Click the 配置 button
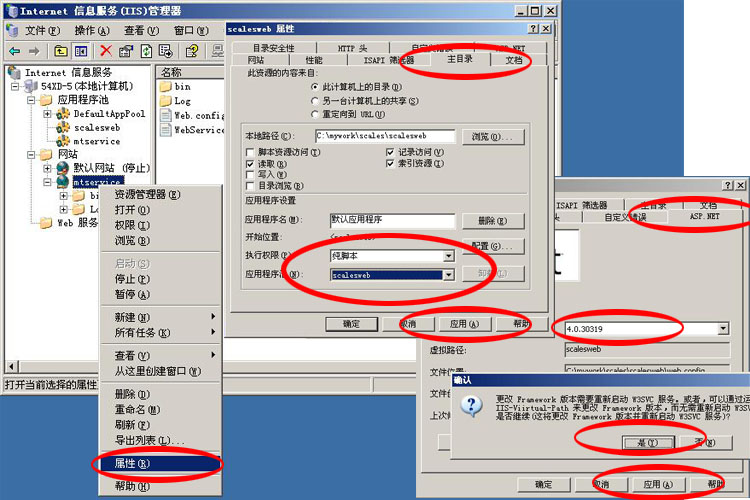 (x=493, y=246)
